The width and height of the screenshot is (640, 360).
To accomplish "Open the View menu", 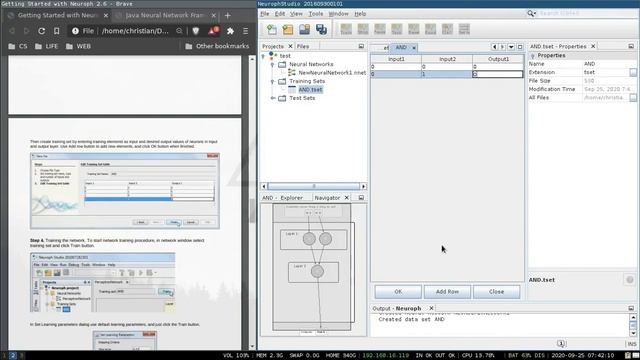I will click(296, 14).
